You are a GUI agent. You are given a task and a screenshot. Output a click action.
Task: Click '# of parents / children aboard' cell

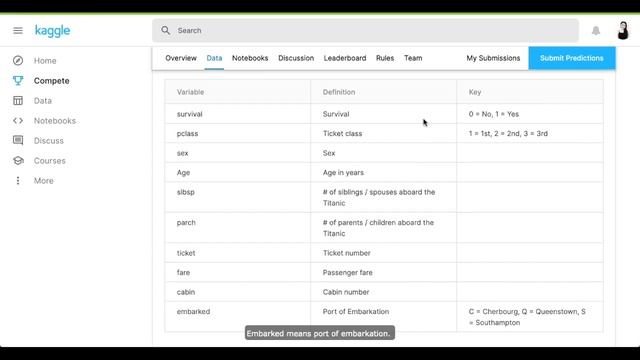(x=383, y=228)
